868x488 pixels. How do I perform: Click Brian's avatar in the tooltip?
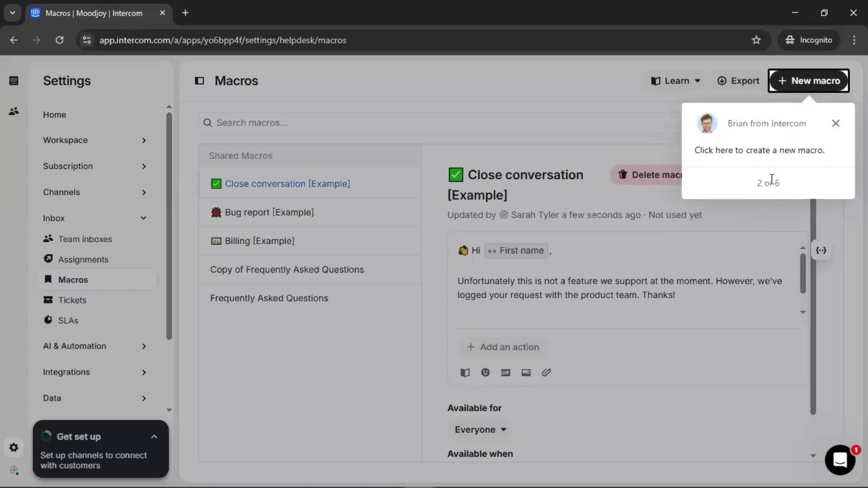pyautogui.click(x=707, y=123)
